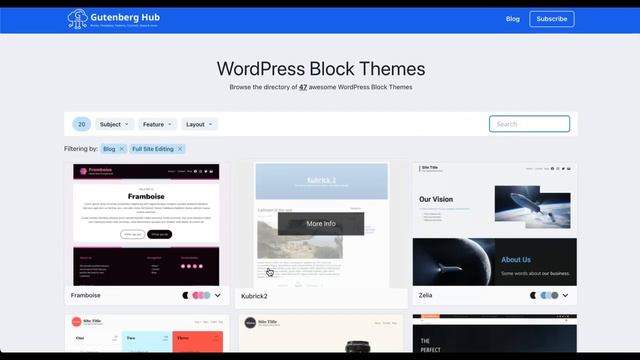Click the Zelia theme name

tap(425, 295)
